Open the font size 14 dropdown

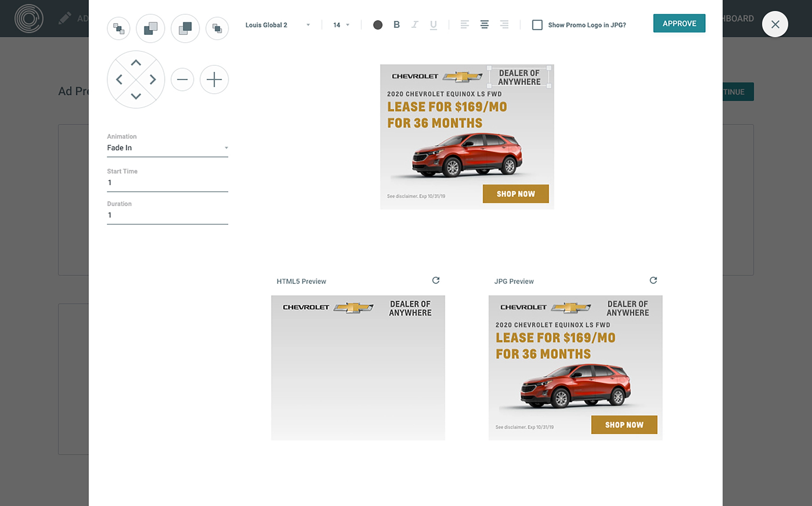point(341,25)
